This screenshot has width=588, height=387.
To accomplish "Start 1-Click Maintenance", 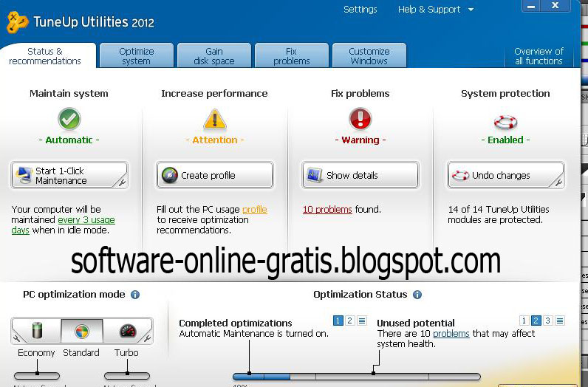I will tap(69, 175).
